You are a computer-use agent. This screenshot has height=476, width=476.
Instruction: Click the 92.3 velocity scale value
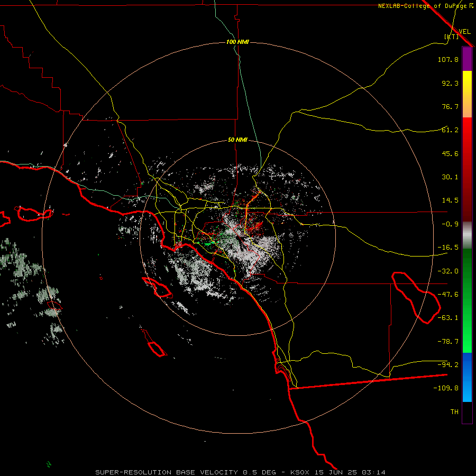[450, 83]
